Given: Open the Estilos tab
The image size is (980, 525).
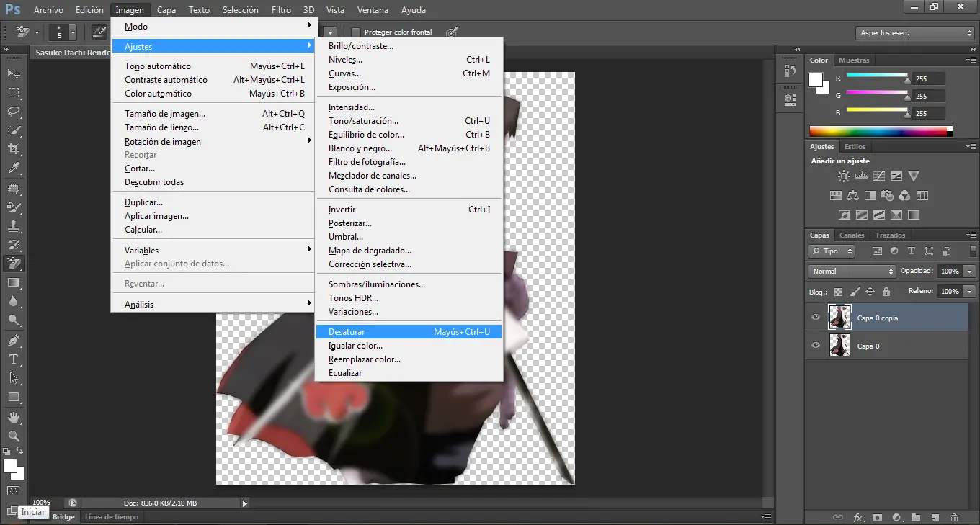Looking at the screenshot, I should pyautogui.click(x=855, y=147).
